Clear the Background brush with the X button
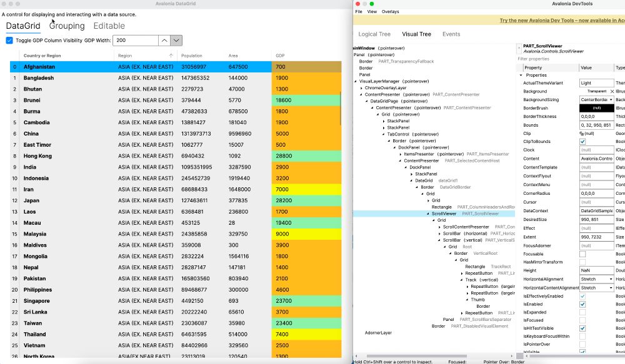625x364 pixels. pos(612,91)
